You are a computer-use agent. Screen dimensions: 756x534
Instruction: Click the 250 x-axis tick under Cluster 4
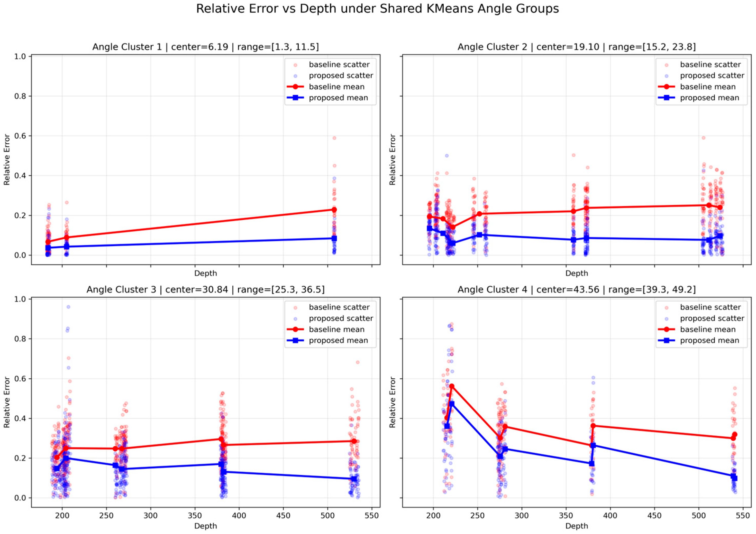477,515
